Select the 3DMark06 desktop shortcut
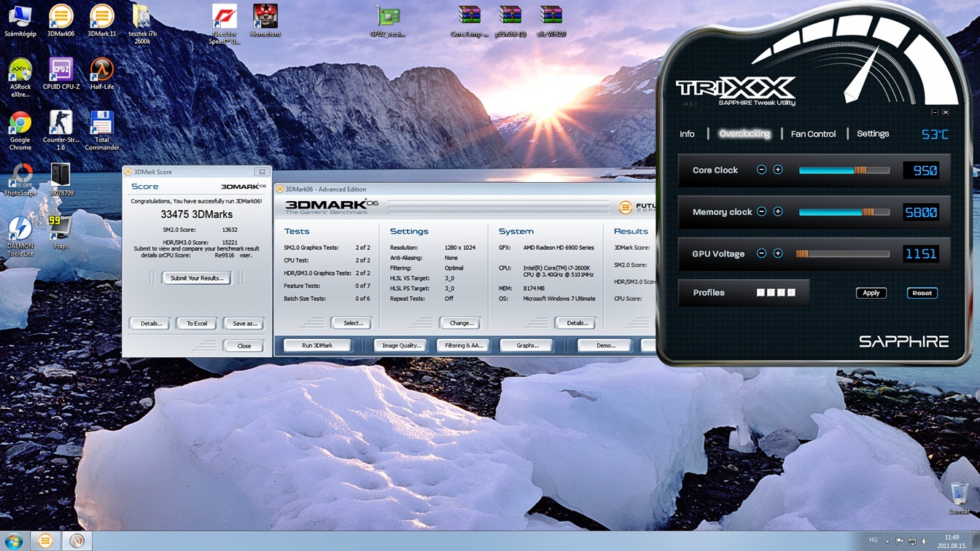This screenshot has width=980, height=551. (x=61, y=20)
